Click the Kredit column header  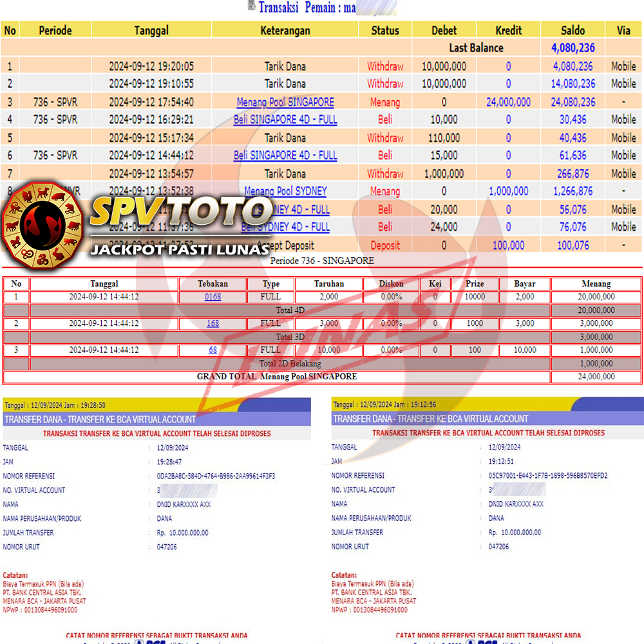pos(508,30)
